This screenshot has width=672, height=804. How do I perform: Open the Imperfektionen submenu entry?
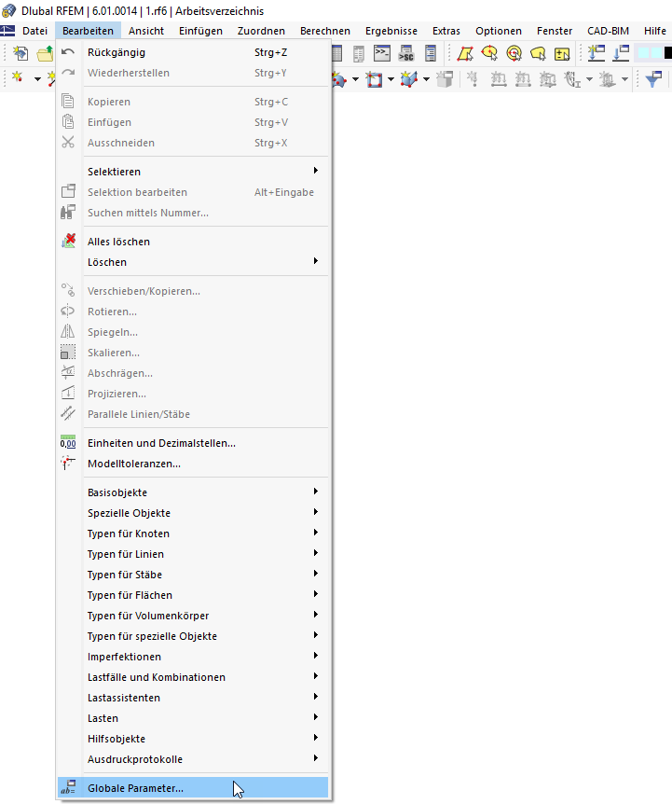[193, 657]
